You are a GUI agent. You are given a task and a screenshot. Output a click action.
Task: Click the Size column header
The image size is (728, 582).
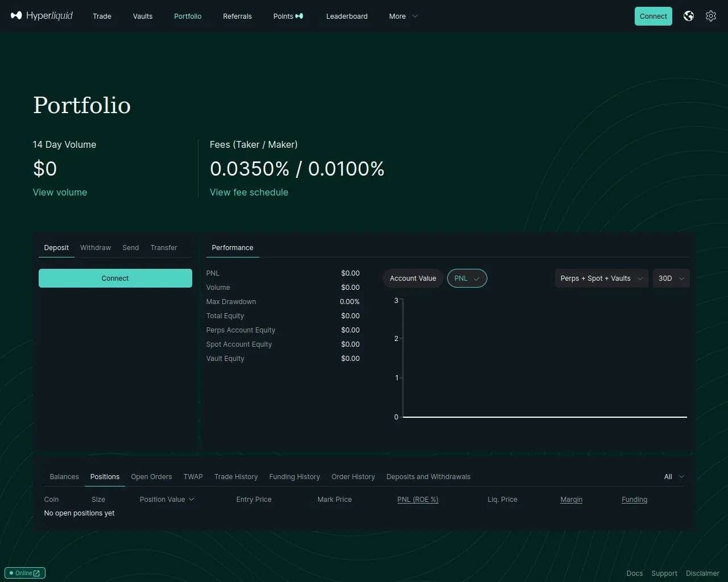click(x=98, y=500)
